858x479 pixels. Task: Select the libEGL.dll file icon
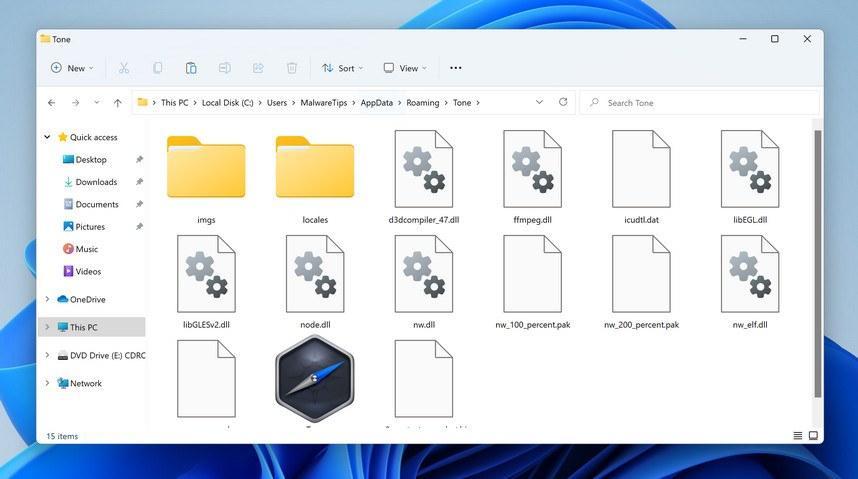click(x=750, y=169)
